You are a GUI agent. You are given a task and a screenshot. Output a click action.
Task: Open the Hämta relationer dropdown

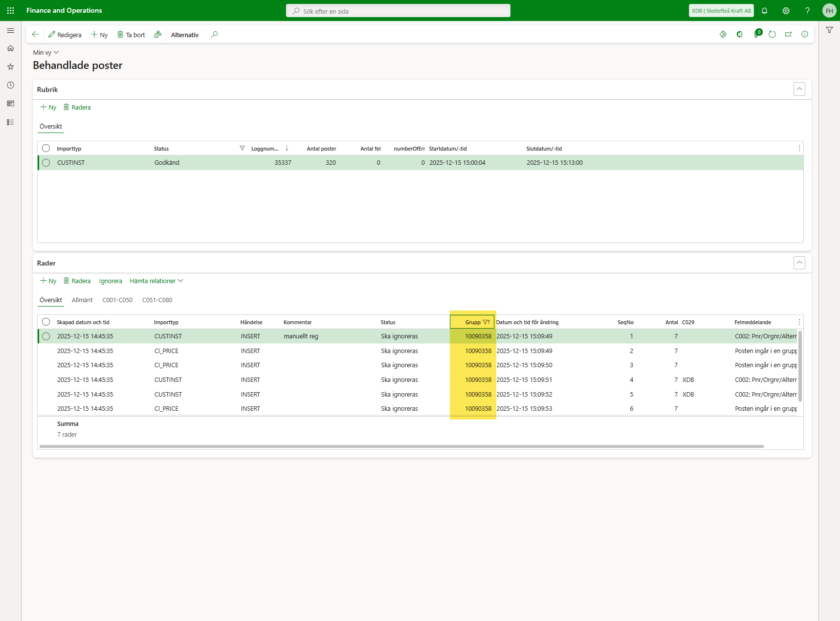(156, 281)
